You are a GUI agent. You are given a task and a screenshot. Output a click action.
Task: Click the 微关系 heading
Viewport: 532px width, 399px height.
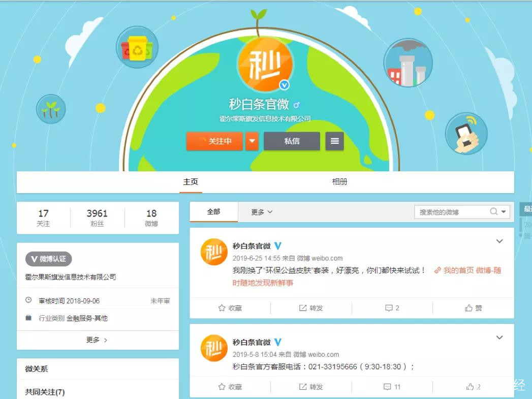tap(36, 369)
